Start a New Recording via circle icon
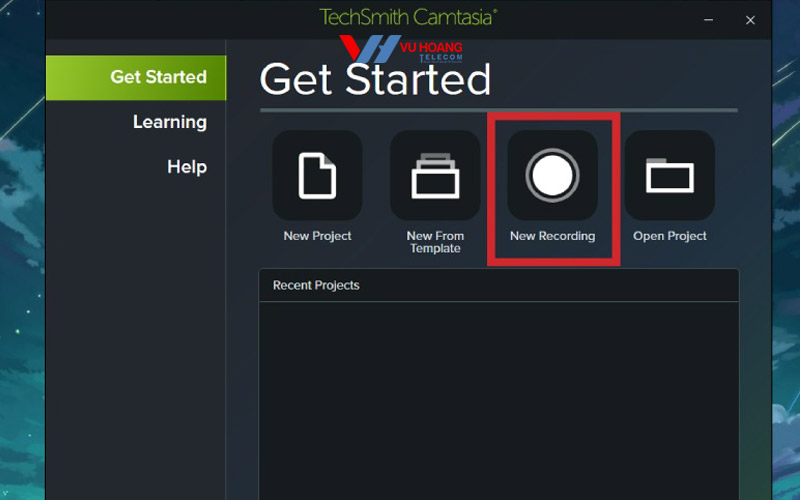Viewport: 800px width, 500px height. click(x=552, y=175)
